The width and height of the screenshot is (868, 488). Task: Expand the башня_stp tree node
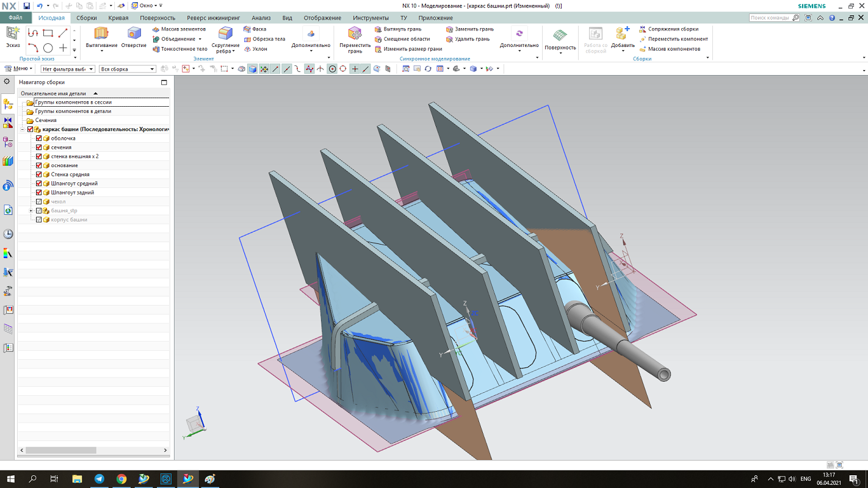[x=31, y=211]
